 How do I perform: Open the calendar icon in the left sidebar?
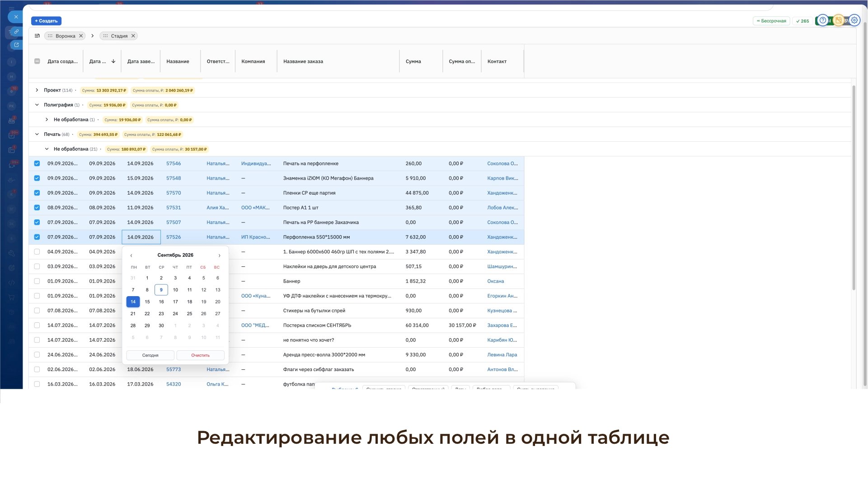[12, 150]
